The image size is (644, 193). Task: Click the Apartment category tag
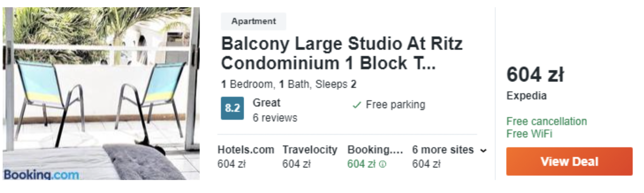coord(253,21)
